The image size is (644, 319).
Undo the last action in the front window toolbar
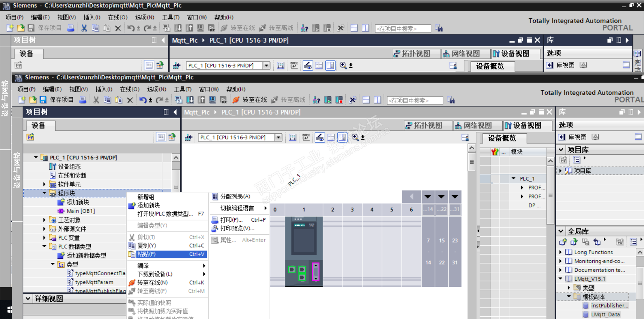click(x=143, y=100)
